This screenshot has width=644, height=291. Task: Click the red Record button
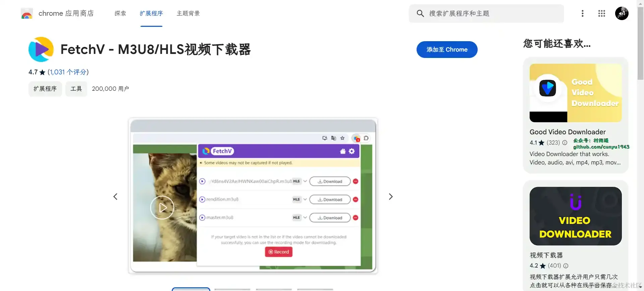279,252
